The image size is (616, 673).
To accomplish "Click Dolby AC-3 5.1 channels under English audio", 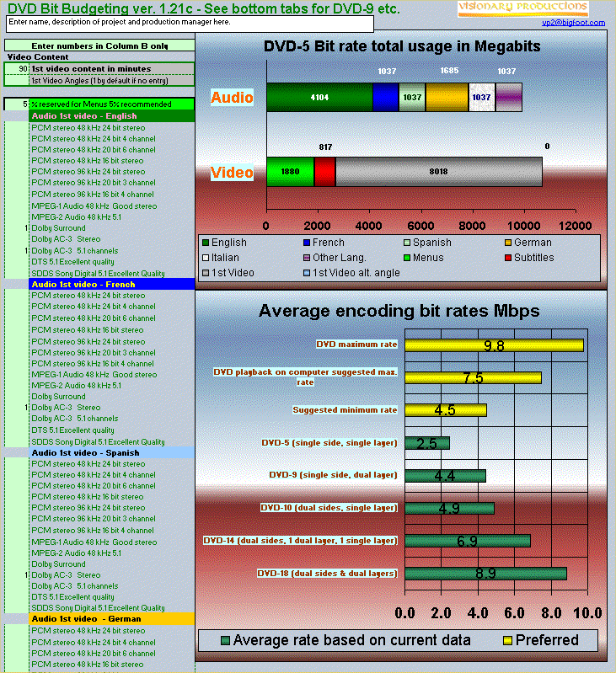I will pos(75,251).
